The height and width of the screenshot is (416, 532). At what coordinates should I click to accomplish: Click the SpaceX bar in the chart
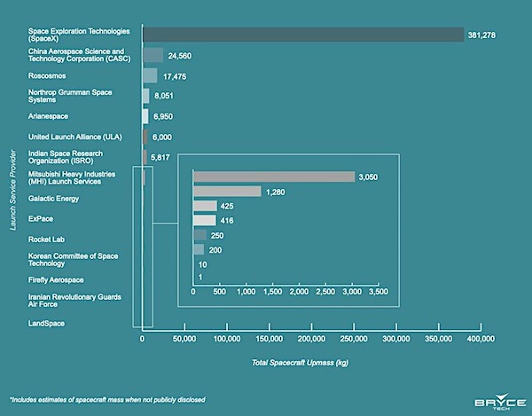(x=303, y=35)
